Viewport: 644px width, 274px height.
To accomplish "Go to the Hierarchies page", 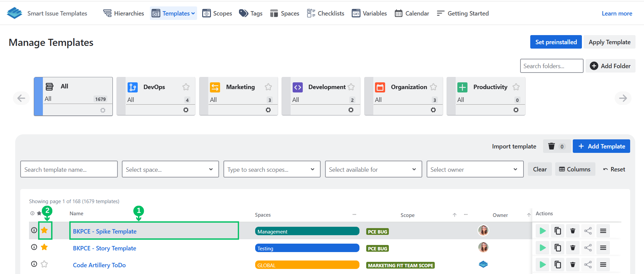I will point(124,13).
